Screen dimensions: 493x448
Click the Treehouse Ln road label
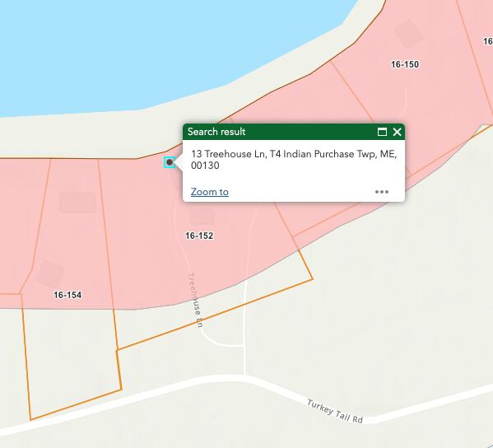tap(195, 300)
